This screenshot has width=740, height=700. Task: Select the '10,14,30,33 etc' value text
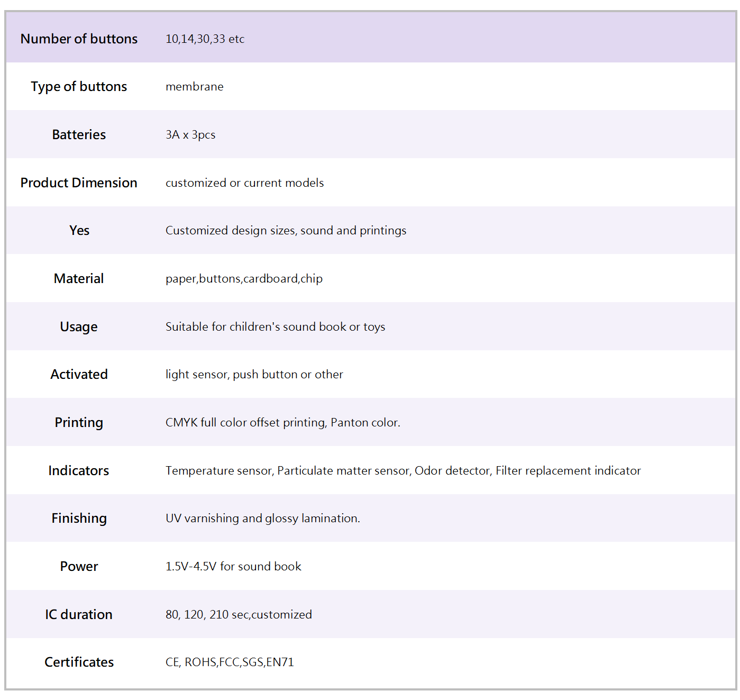coord(205,39)
